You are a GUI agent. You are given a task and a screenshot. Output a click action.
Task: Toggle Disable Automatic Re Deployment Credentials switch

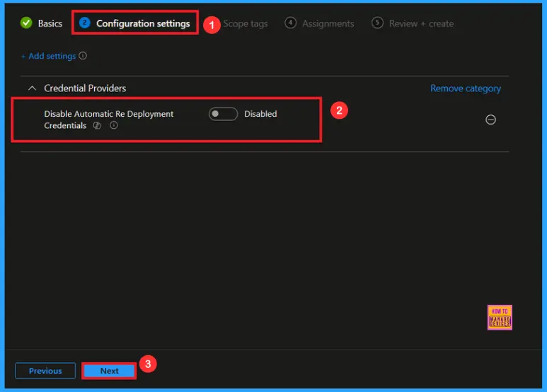(x=223, y=114)
